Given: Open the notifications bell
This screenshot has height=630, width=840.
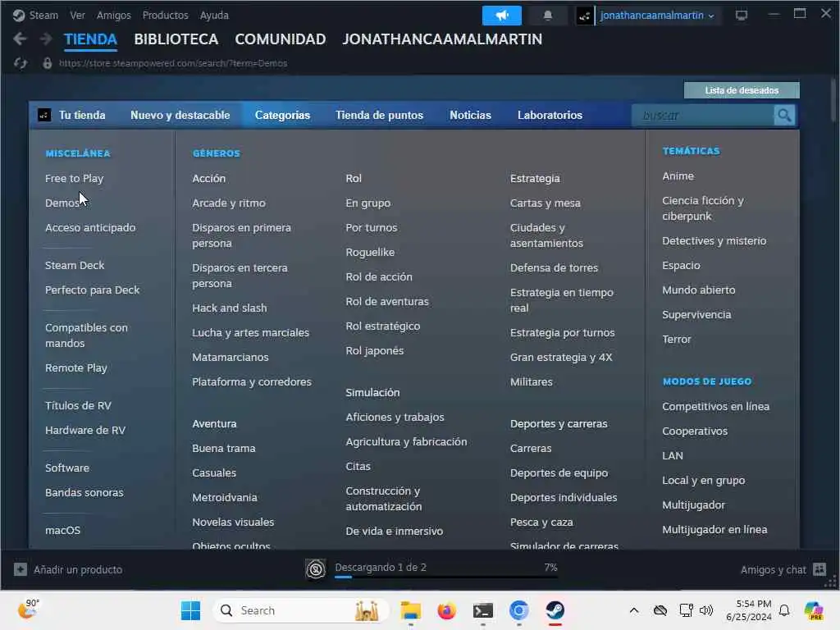Looking at the screenshot, I should pos(547,16).
